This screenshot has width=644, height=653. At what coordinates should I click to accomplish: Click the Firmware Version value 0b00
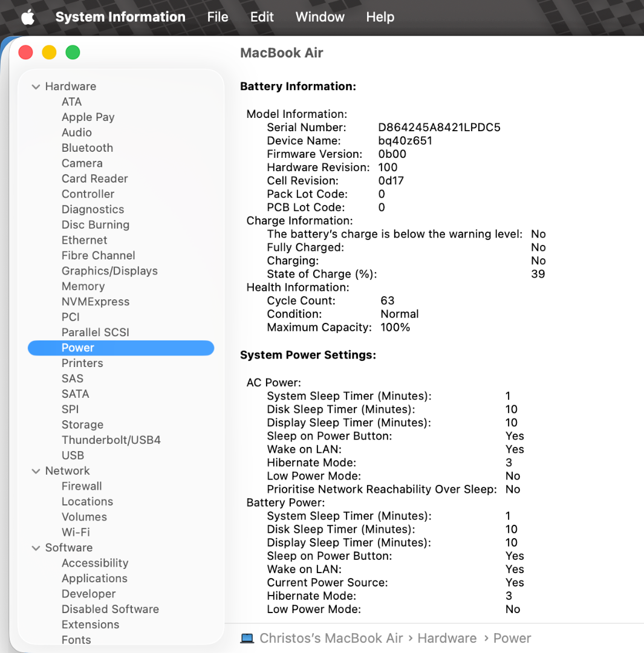[x=392, y=155]
